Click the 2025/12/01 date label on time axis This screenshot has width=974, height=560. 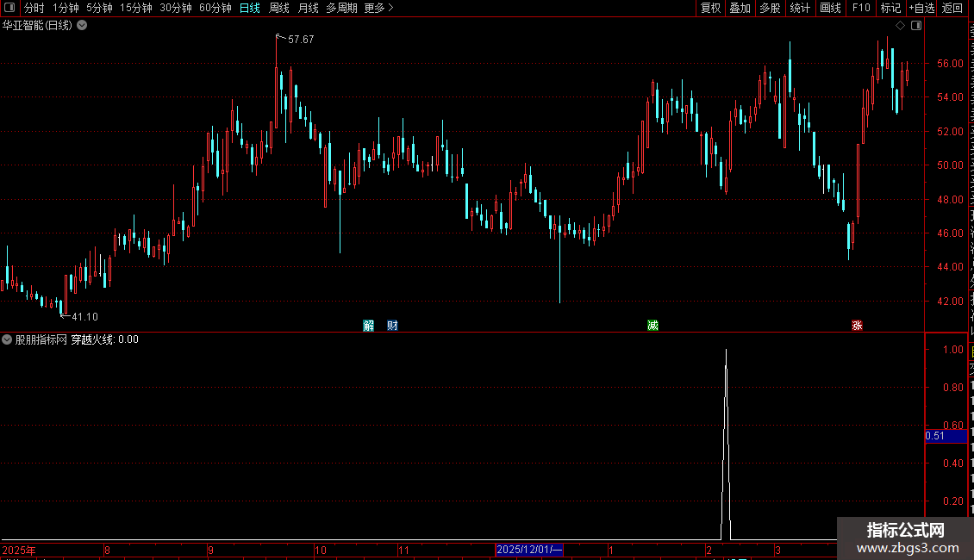click(x=529, y=550)
